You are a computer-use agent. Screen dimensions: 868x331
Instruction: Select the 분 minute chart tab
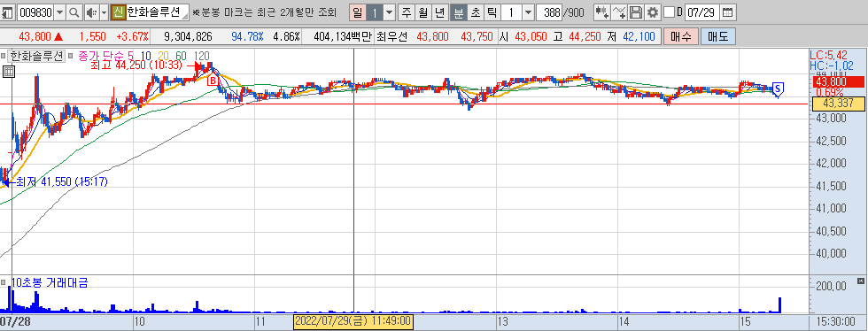pos(459,12)
